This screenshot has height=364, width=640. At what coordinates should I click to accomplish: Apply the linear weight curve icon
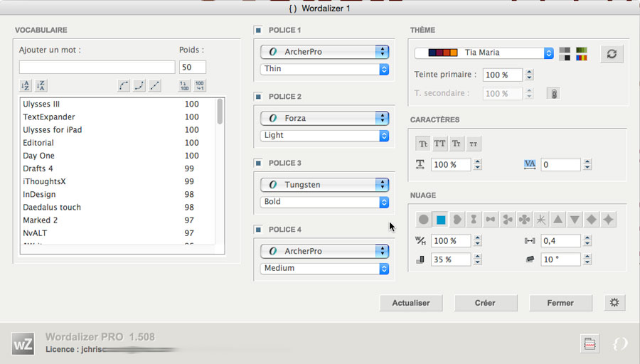[155, 85]
